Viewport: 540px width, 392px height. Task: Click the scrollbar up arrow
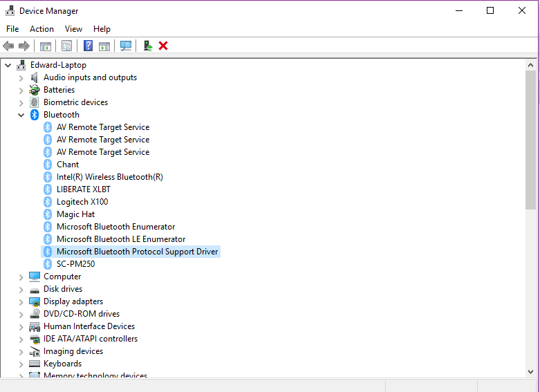point(530,65)
